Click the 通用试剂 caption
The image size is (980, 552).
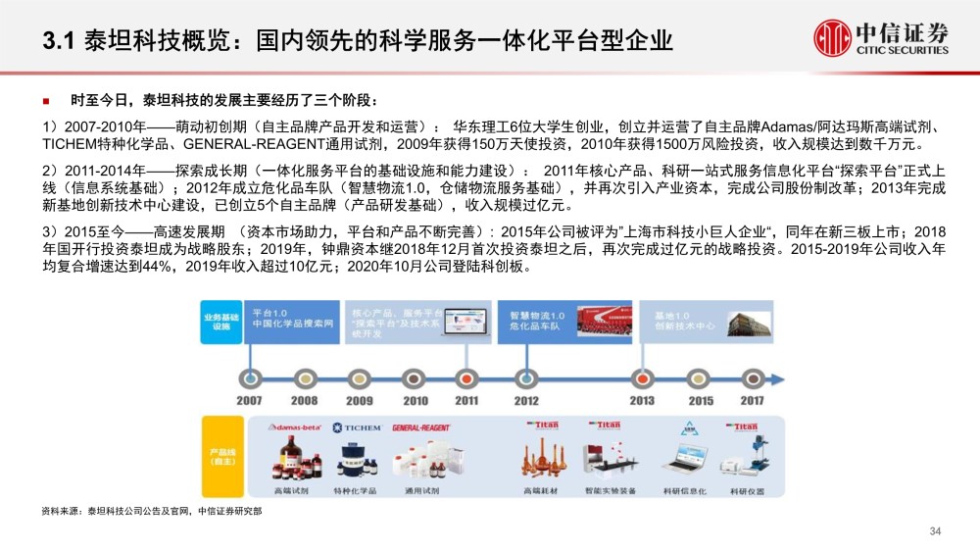click(421, 491)
